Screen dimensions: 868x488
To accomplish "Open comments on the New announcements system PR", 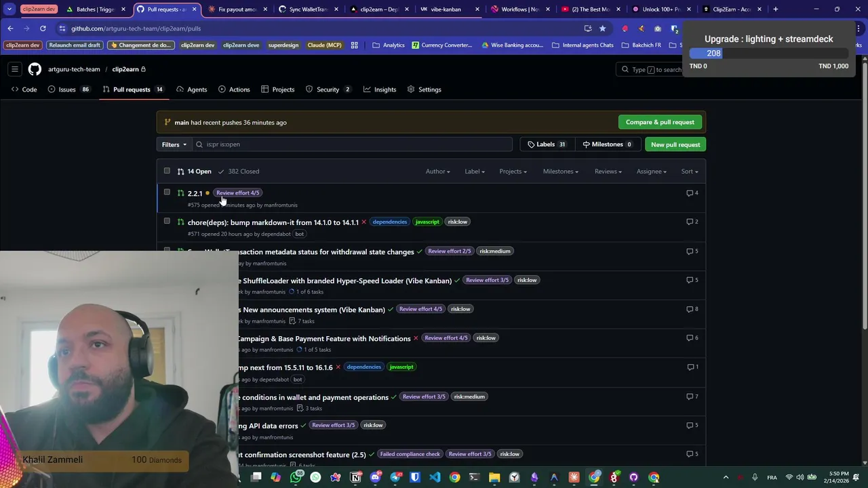I will click(x=692, y=309).
